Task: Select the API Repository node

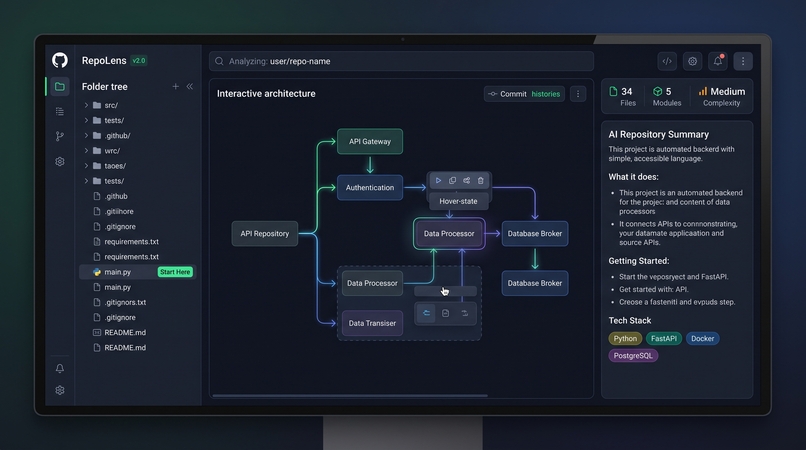Action: coord(265,233)
